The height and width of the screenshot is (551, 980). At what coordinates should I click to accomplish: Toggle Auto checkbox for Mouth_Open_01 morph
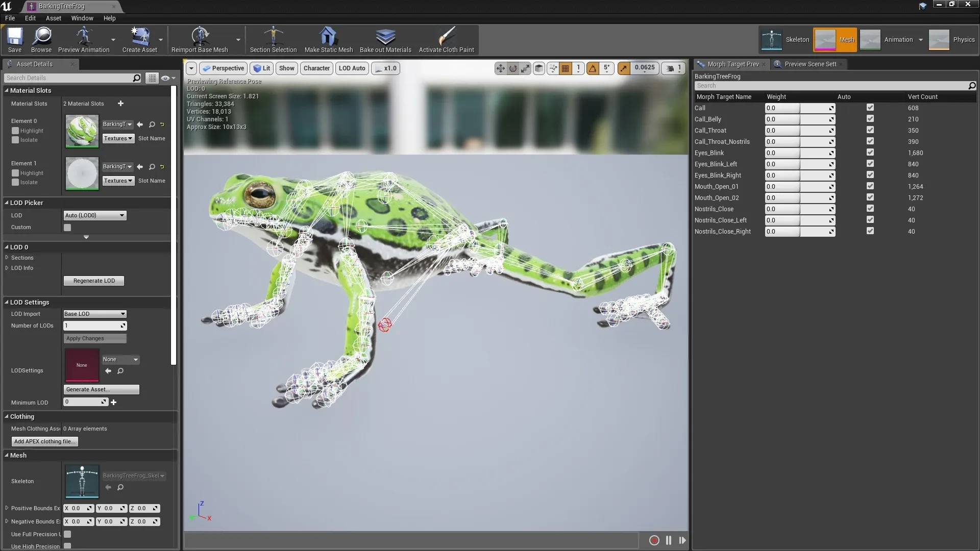[870, 186]
